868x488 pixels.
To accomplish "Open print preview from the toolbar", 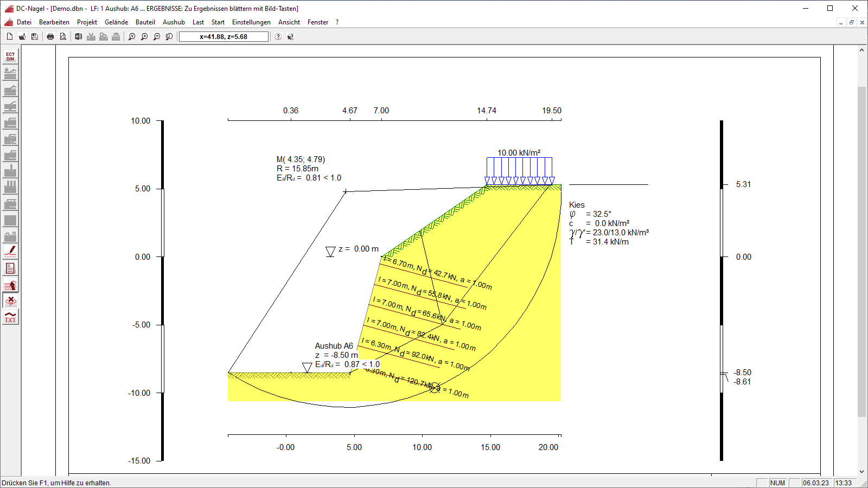I will click(63, 37).
